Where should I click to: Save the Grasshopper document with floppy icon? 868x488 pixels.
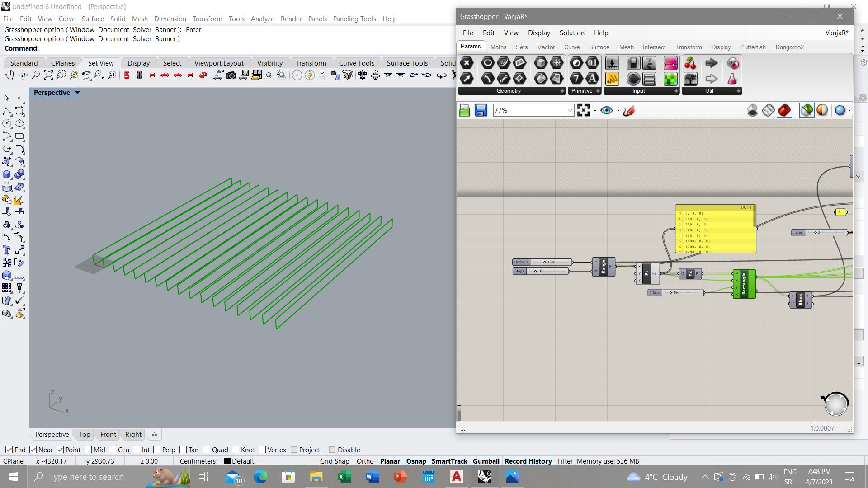click(481, 110)
